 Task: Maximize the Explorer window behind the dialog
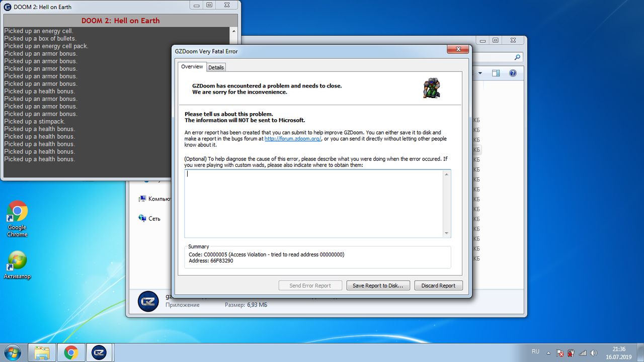[496, 40]
